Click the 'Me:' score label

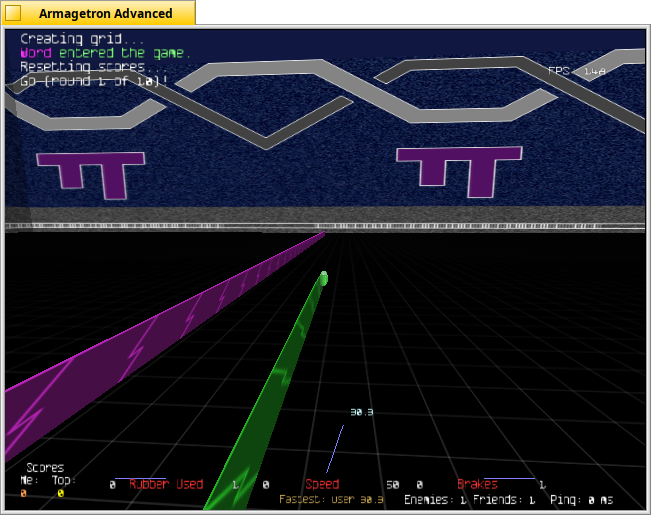coord(29,481)
